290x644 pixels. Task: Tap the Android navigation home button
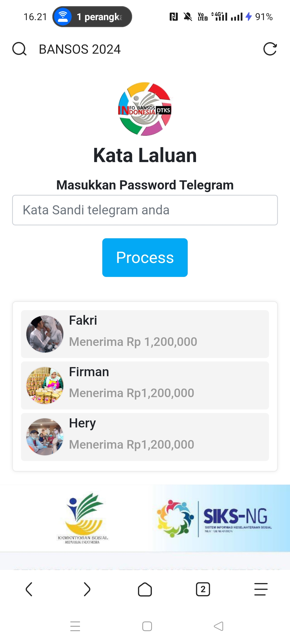pyautogui.click(x=147, y=626)
